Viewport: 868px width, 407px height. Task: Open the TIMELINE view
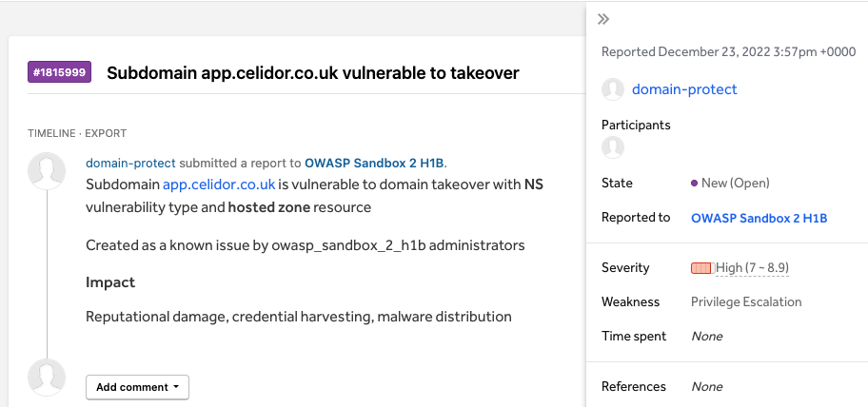click(x=51, y=133)
